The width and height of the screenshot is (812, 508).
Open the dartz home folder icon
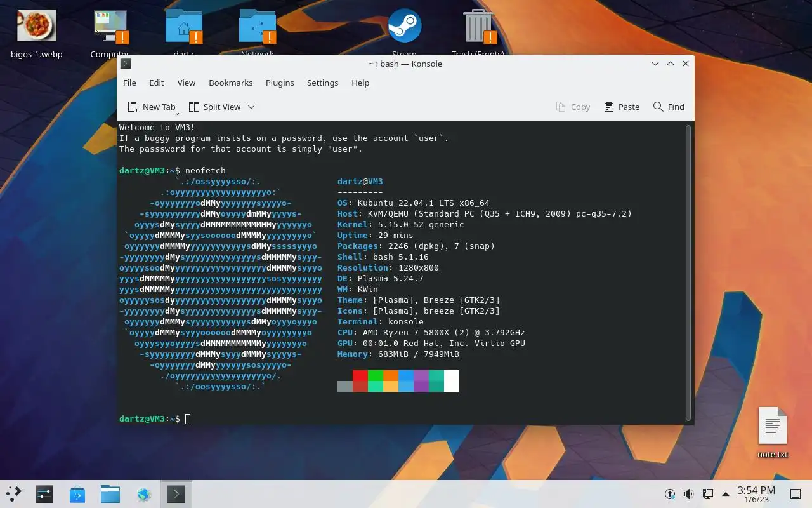184,25
